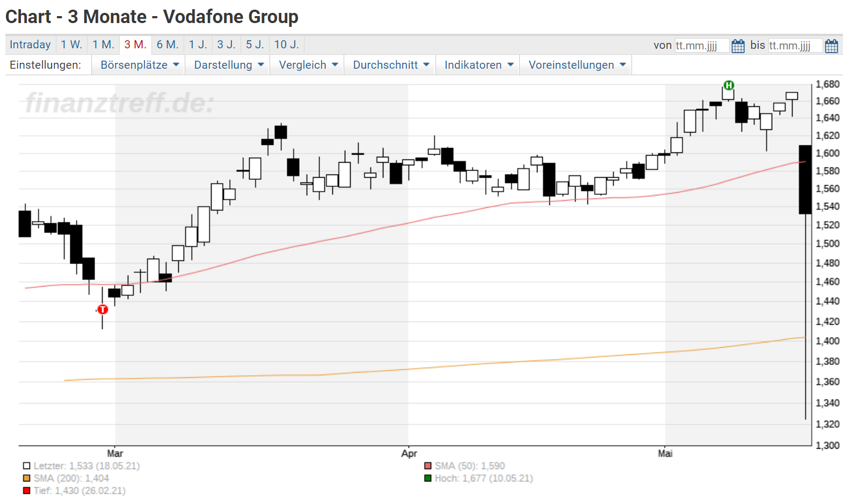The image size is (843, 504).
Task: Click the 1,300 y-axis price label
Action: (x=827, y=445)
